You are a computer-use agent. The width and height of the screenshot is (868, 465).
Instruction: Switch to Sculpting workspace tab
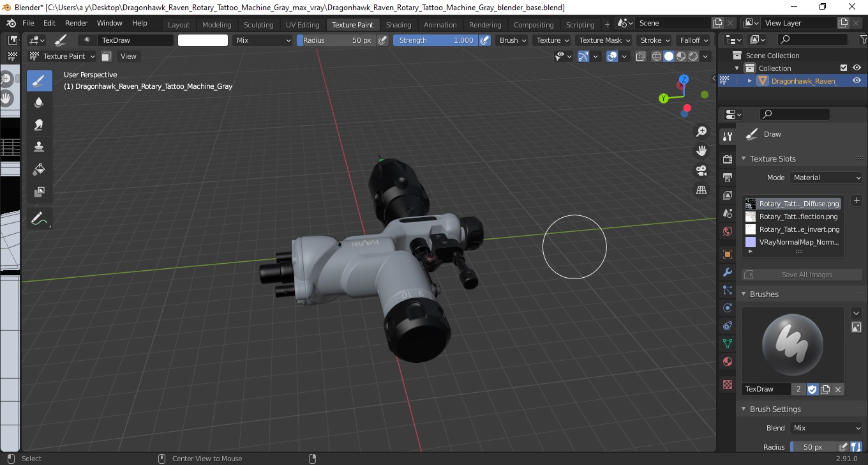click(258, 25)
